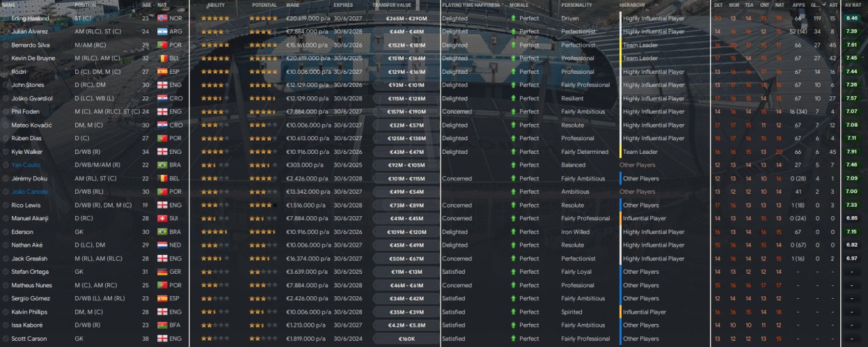Image resolution: width=868 pixels, height=347 pixels.
Task: Sort by Hierarchy column header
Action: pyautogui.click(x=632, y=5)
